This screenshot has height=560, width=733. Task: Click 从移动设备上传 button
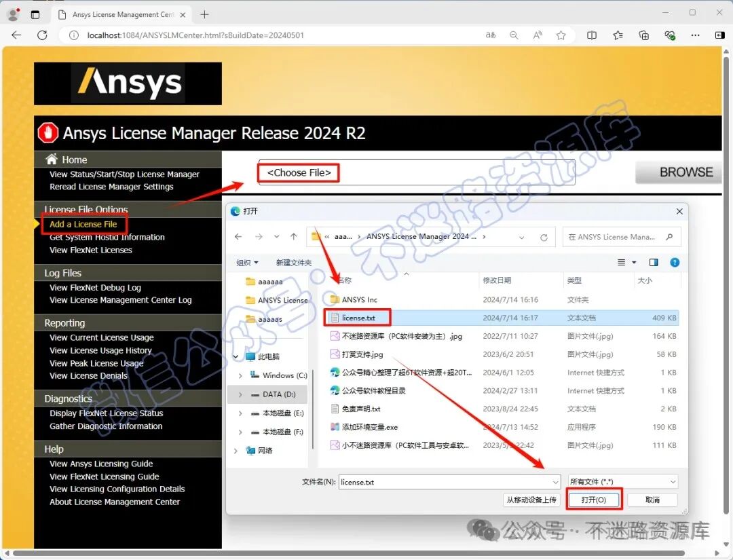(531, 500)
